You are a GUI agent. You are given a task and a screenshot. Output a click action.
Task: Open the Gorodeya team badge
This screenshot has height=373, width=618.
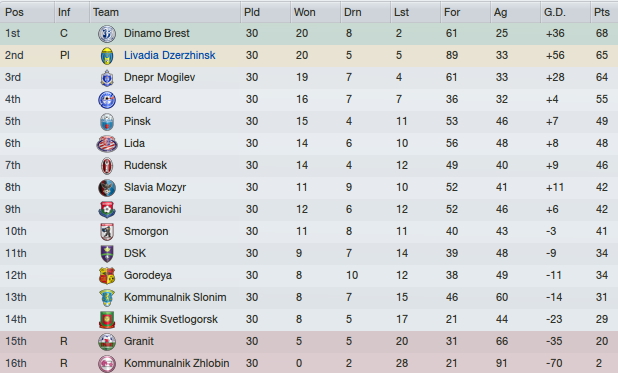tap(107, 276)
